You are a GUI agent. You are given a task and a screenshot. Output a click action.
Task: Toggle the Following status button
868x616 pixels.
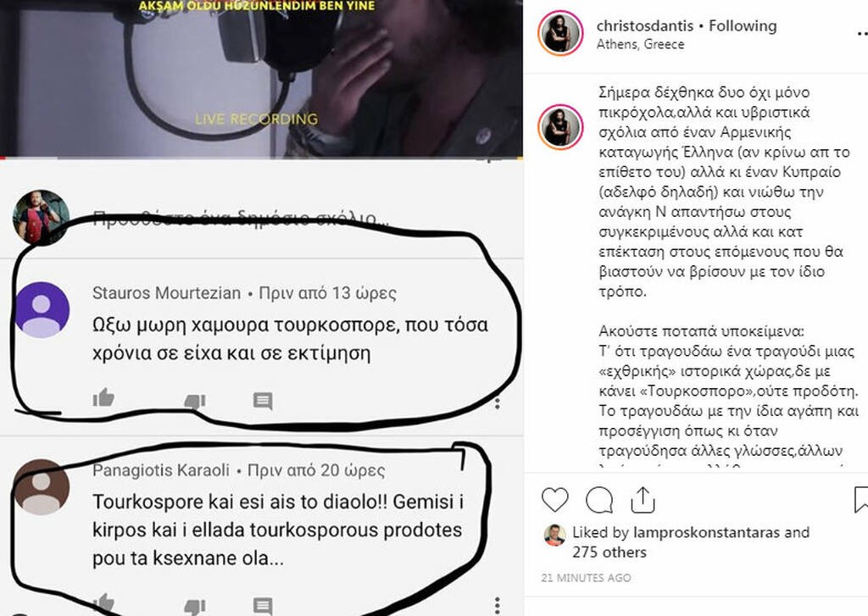point(743,25)
